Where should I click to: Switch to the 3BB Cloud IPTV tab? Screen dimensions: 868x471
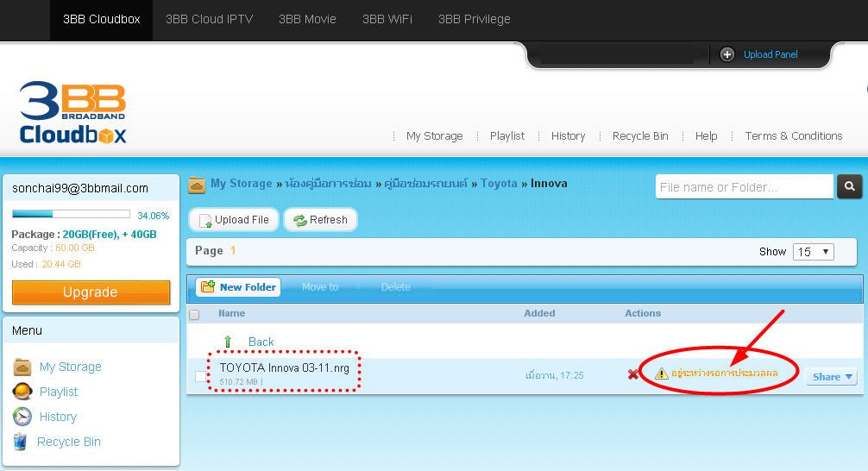tap(210, 19)
